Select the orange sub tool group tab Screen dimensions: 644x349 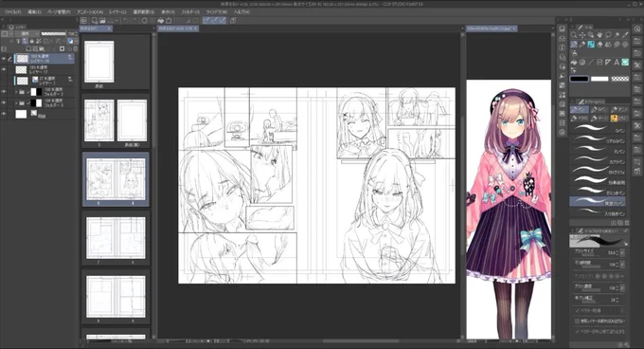coord(619,118)
